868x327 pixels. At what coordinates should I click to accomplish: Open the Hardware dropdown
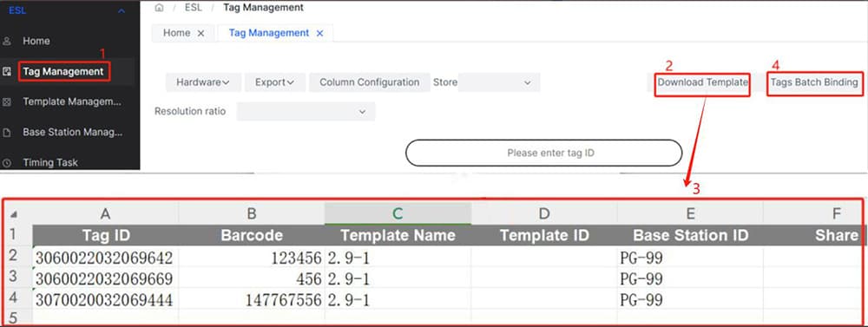pos(203,82)
